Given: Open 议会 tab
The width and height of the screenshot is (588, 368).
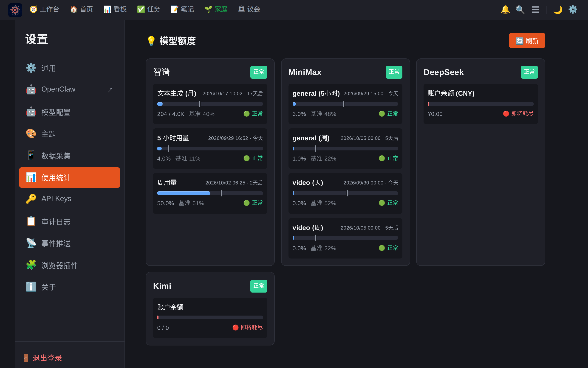Looking at the screenshot, I should pyautogui.click(x=249, y=9).
